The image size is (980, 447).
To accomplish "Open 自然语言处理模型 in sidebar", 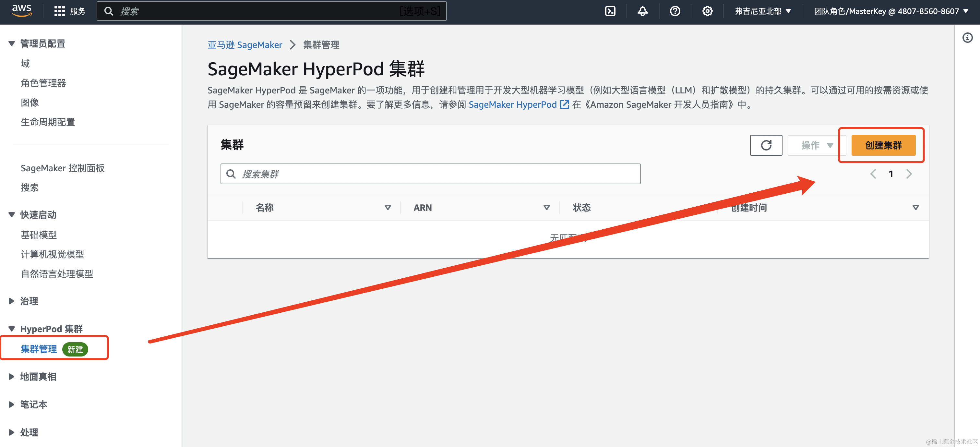I will click(x=57, y=273).
